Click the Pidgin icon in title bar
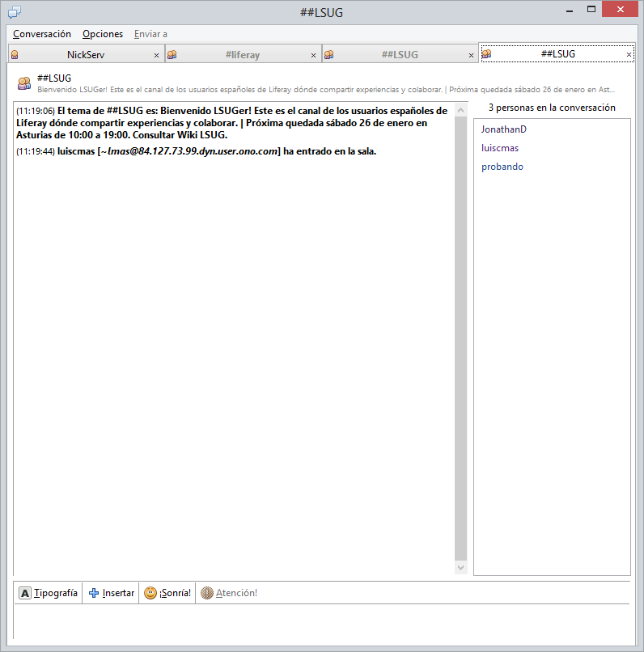Image resolution: width=644 pixels, height=652 pixels. pyautogui.click(x=14, y=11)
